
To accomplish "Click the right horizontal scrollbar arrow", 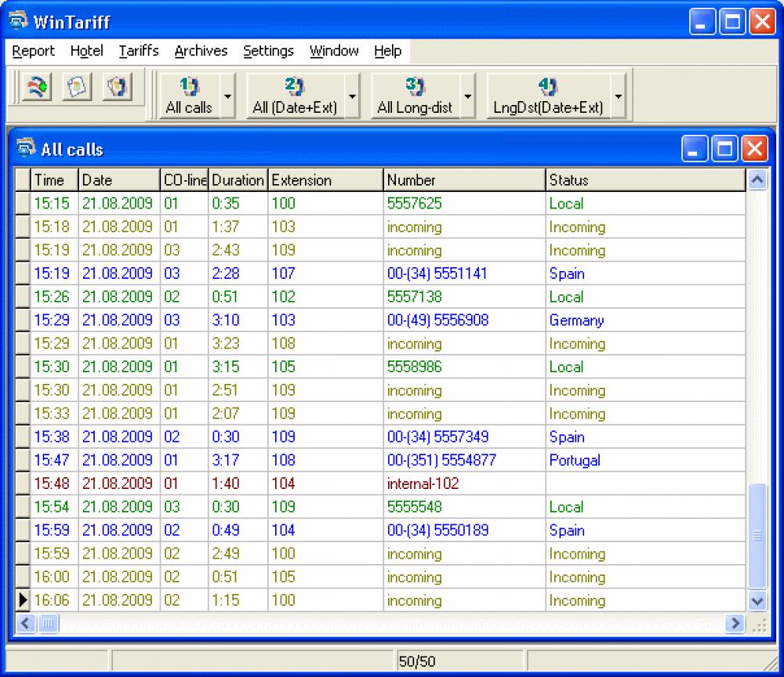I will [x=735, y=625].
